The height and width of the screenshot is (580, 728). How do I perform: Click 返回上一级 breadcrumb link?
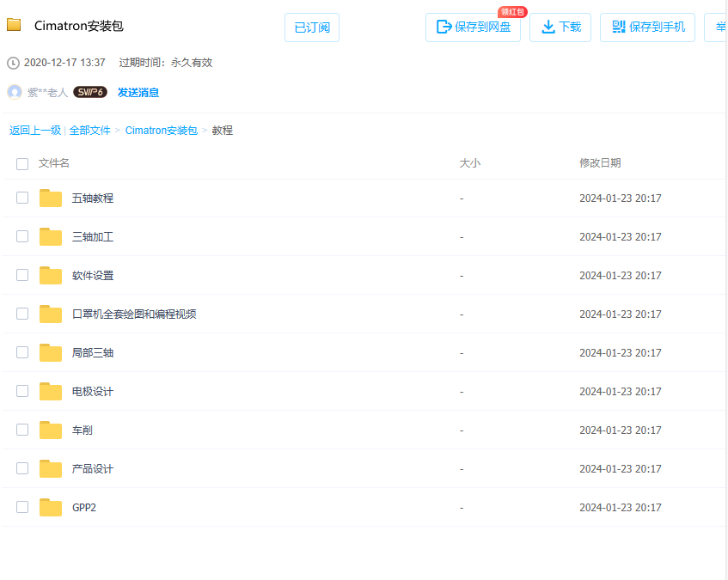point(35,131)
